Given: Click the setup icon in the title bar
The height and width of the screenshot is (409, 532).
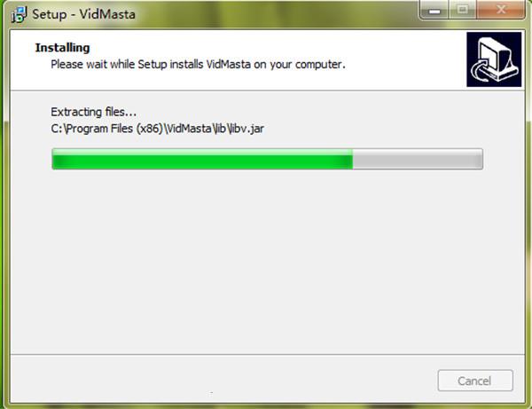Looking at the screenshot, I should (19, 14).
